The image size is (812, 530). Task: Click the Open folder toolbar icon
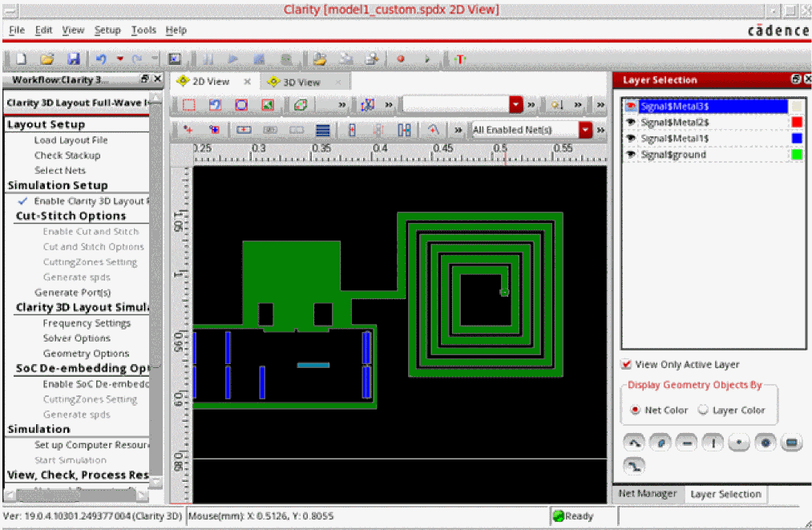pyautogui.click(x=47, y=59)
